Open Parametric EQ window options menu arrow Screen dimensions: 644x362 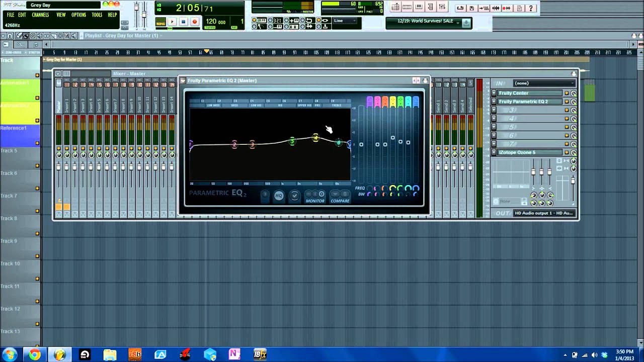(x=183, y=80)
